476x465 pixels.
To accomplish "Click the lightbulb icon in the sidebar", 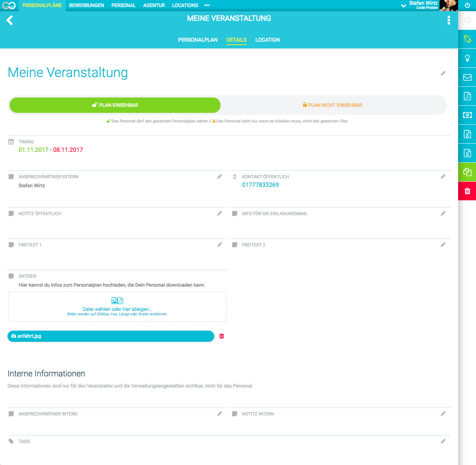I will [467, 58].
